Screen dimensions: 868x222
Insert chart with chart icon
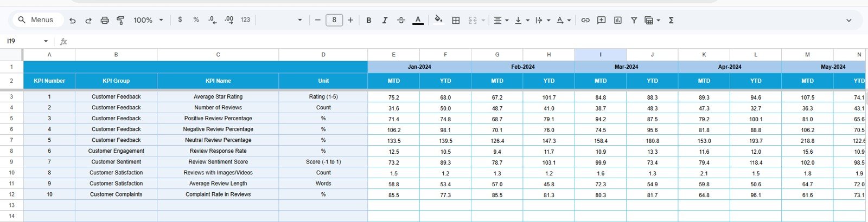[x=617, y=20]
